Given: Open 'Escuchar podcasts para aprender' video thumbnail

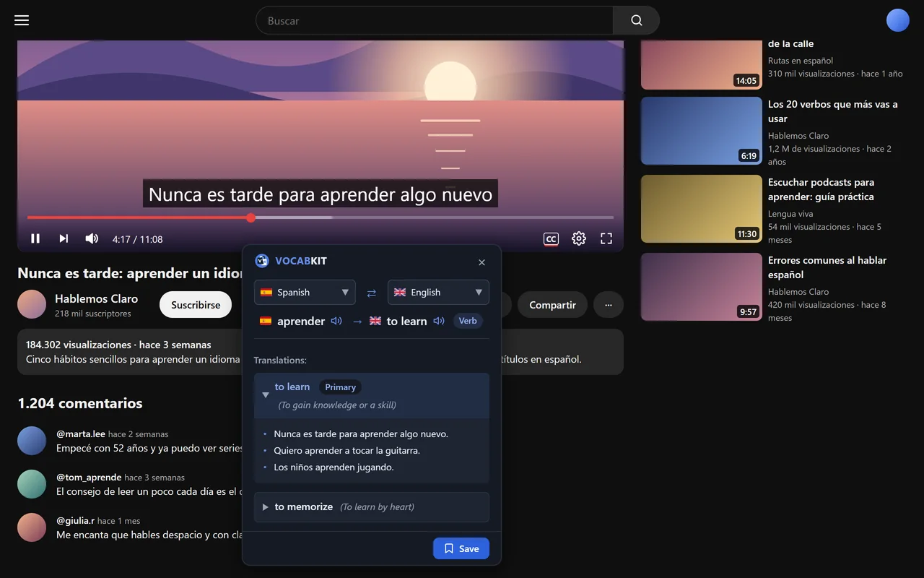Looking at the screenshot, I should click(x=702, y=209).
